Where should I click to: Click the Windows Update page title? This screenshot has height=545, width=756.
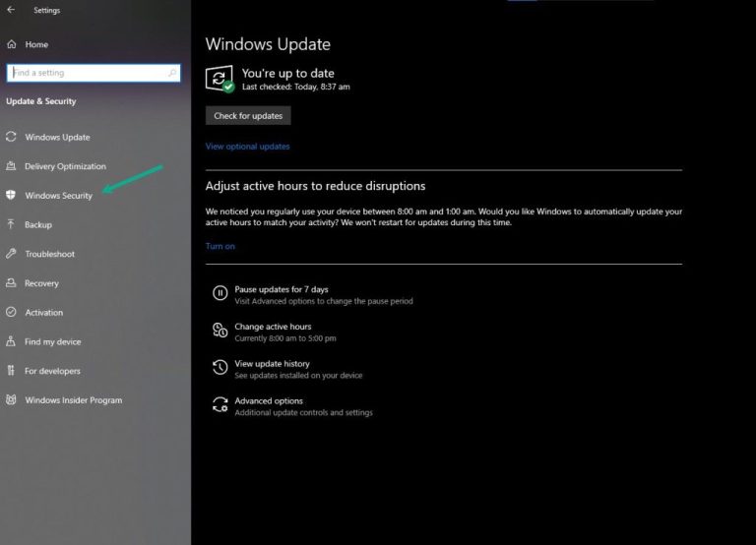click(x=268, y=44)
